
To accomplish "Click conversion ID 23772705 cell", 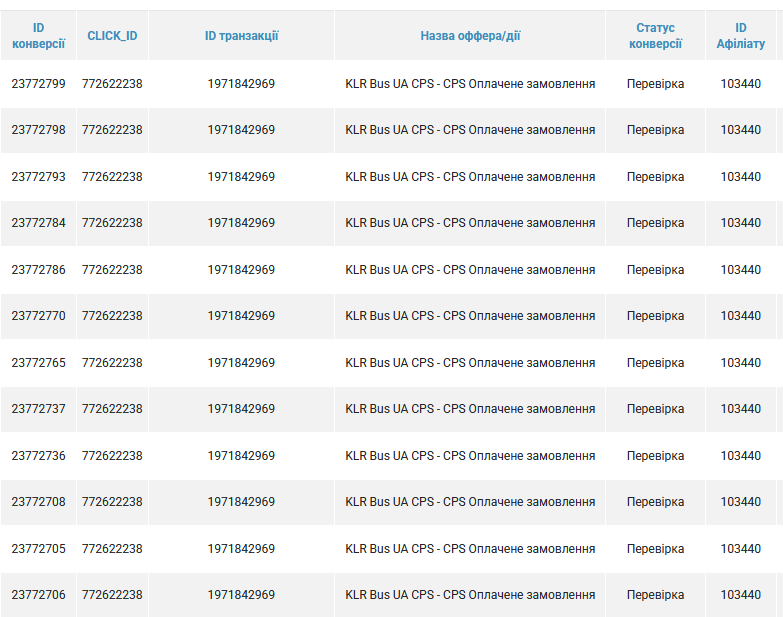I will (38, 549).
